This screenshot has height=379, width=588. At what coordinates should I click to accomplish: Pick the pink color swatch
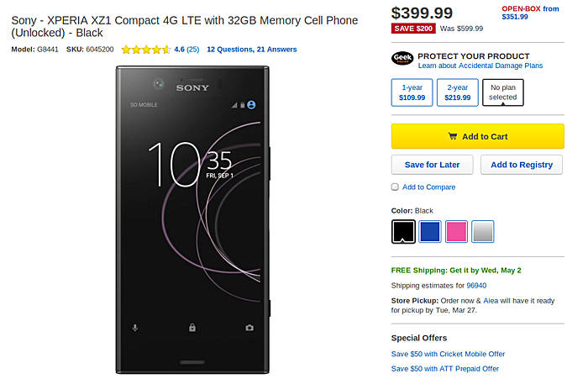point(456,232)
